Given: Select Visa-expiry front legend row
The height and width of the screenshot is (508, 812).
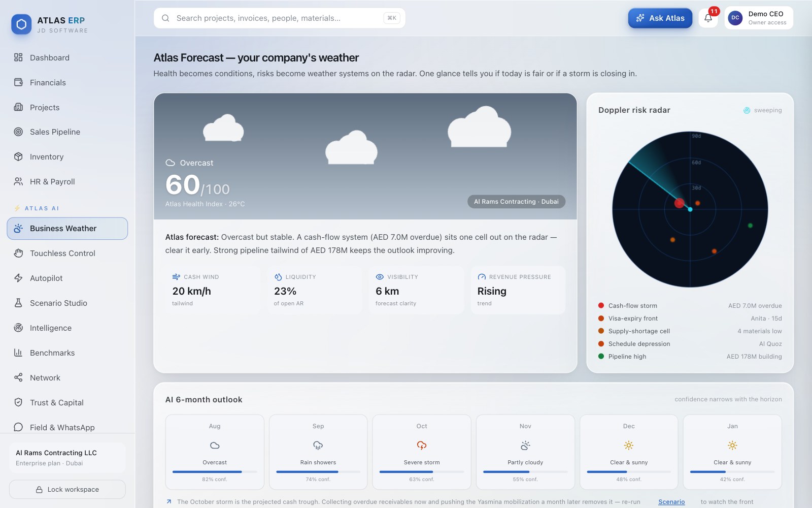Looking at the screenshot, I should pos(690,319).
